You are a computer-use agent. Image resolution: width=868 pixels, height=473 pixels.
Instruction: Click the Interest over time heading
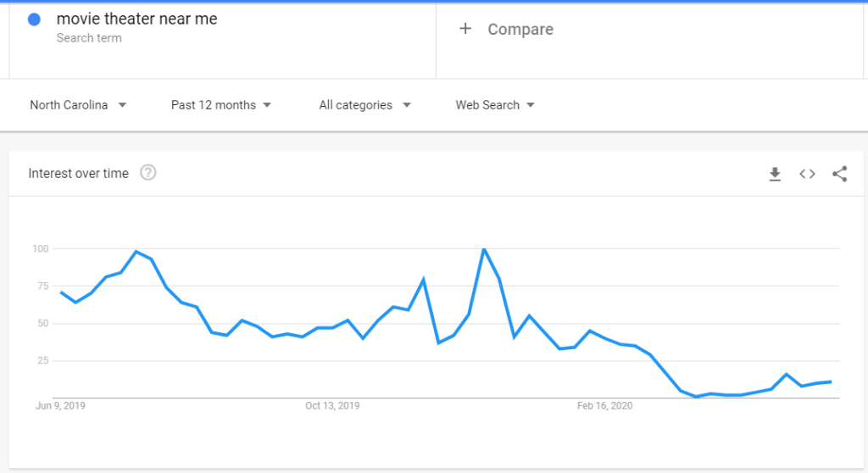pyautogui.click(x=79, y=174)
